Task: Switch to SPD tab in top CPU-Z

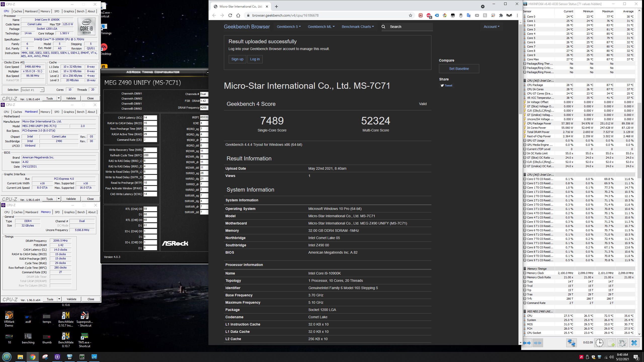Action: [57, 11]
